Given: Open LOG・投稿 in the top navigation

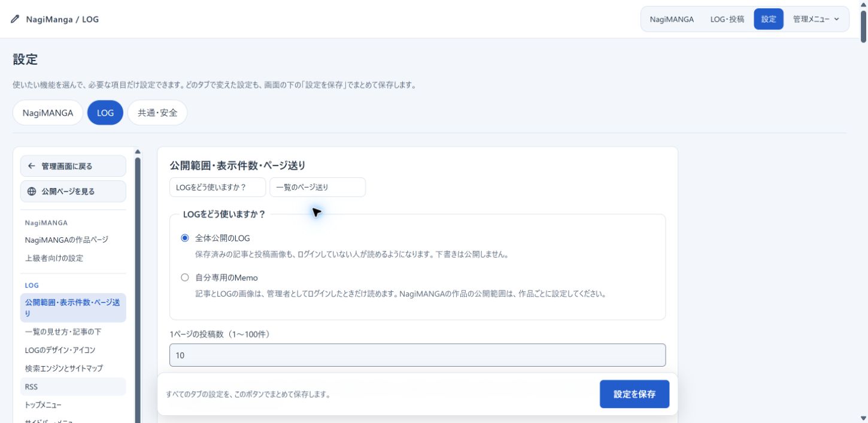Looking at the screenshot, I should coord(727,19).
